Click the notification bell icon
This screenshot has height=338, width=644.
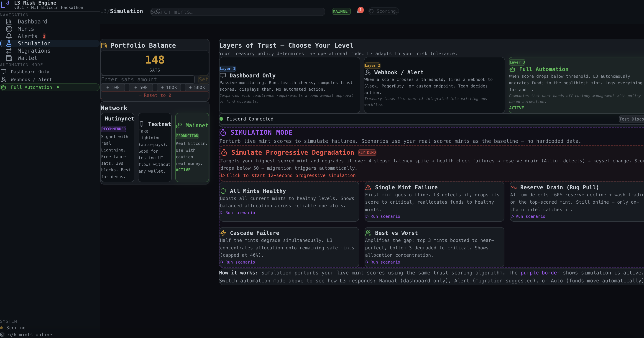[x=360, y=11]
